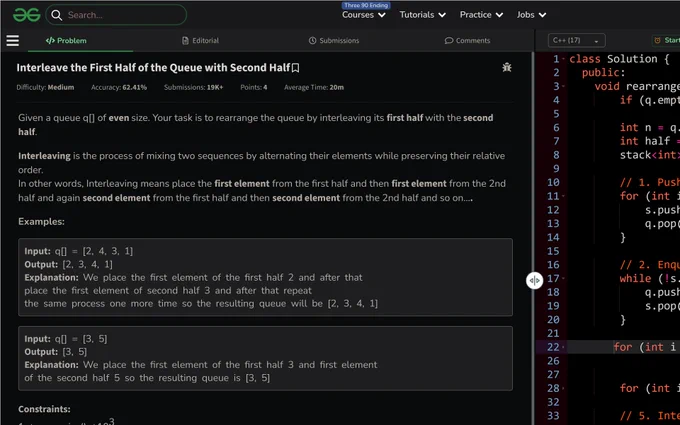680x425 pixels.
Task: Click the 'Constraints:' heading
Action: (x=44, y=409)
